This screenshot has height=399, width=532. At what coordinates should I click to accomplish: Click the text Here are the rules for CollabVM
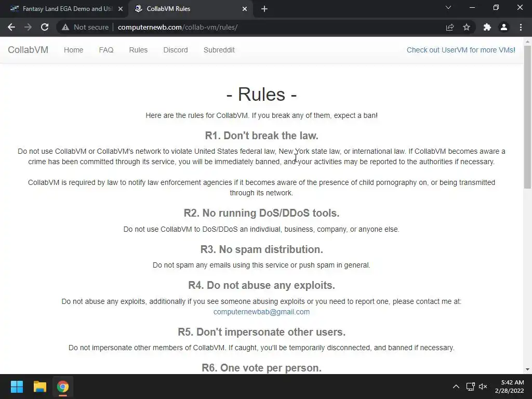(x=197, y=115)
